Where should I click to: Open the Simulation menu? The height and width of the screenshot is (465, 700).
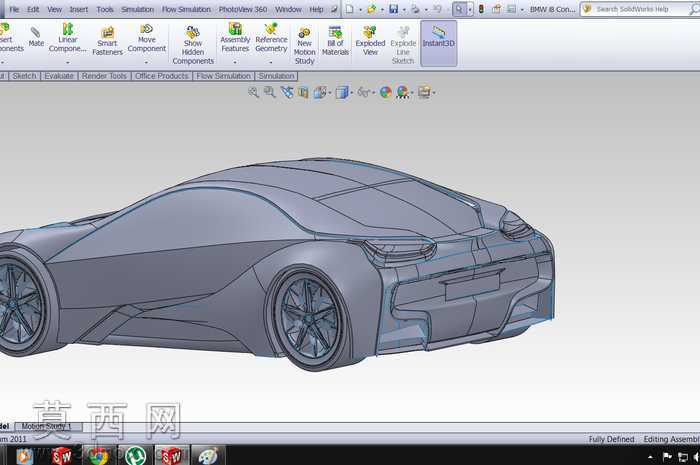click(x=138, y=9)
